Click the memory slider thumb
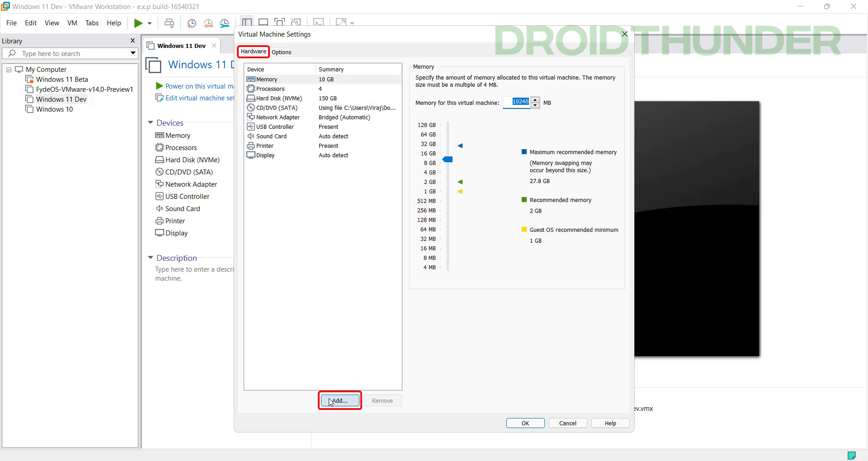Viewport: 868px width, 461px height. 448,160
